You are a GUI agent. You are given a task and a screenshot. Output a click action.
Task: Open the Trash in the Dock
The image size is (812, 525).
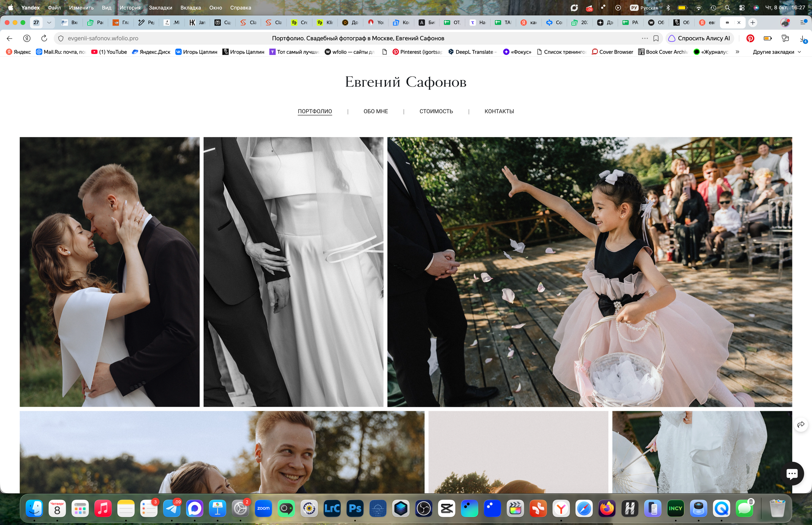pos(777,509)
